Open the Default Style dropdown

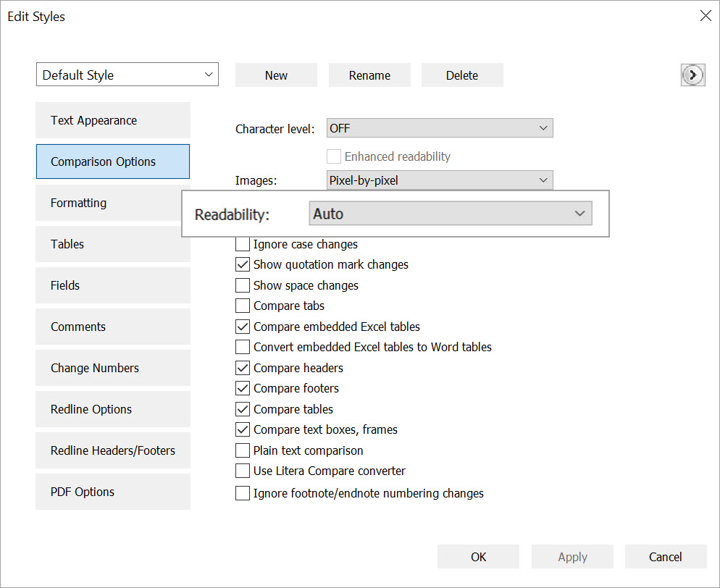tap(127, 75)
